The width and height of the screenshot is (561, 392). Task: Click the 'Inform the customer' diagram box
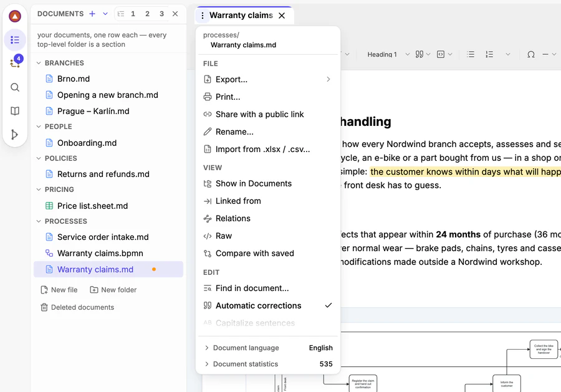tap(507, 384)
